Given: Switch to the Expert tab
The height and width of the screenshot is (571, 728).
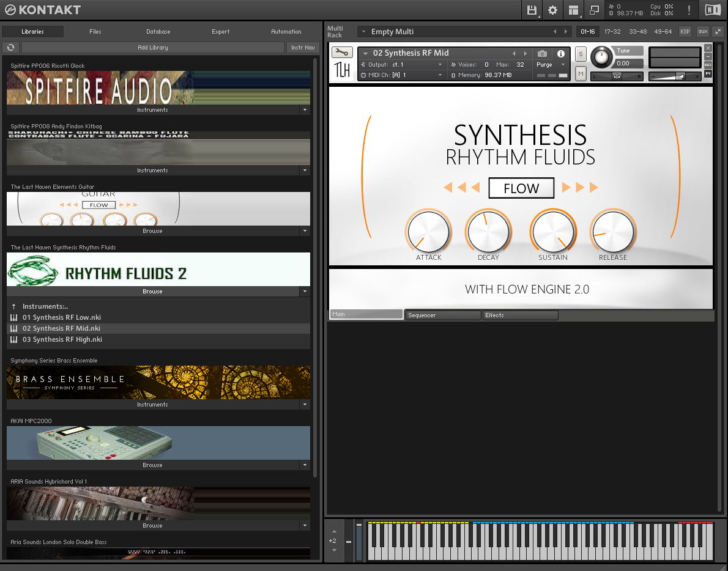Looking at the screenshot, I should coord(220,32).
